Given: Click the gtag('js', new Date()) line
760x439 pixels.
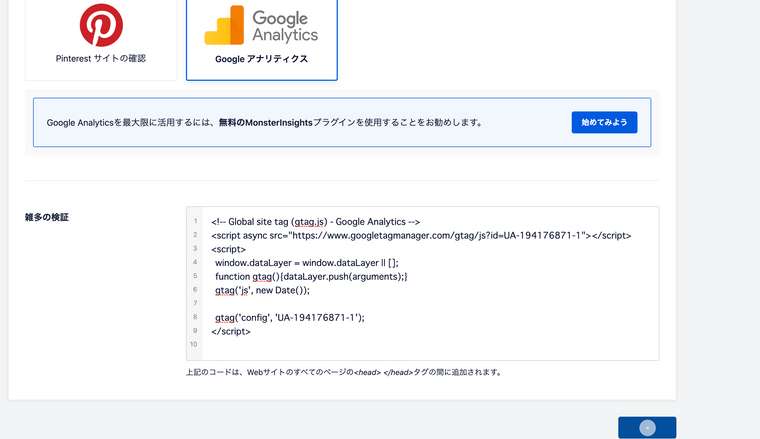Looking at the screenshot, I should pyautogui.click(x=262, y=290).
